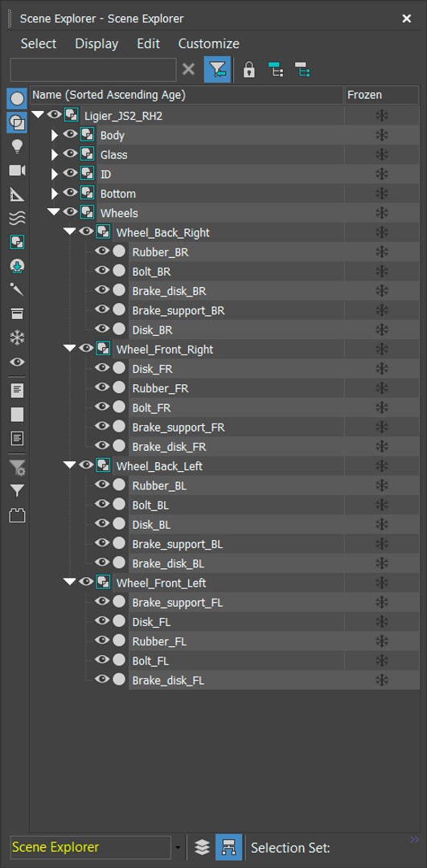Toggle visibility eye of Body
The height and width of the screenshot is (868, 427).
click(70, 134)
